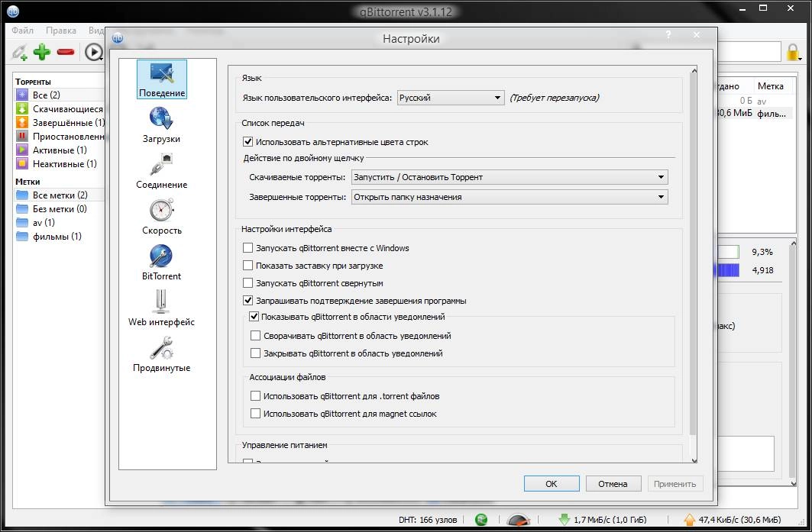This screenshot has width=812, height=532.
Task: Select the av (1) label folder
Action: tap(60, 223)
